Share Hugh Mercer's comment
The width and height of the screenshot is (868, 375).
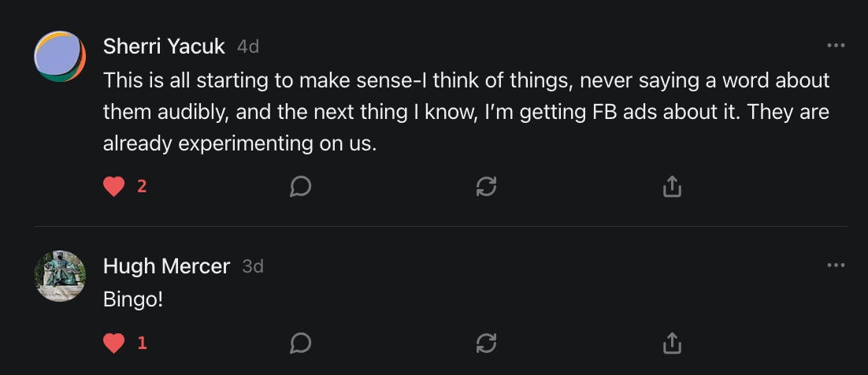coord(672,343)
